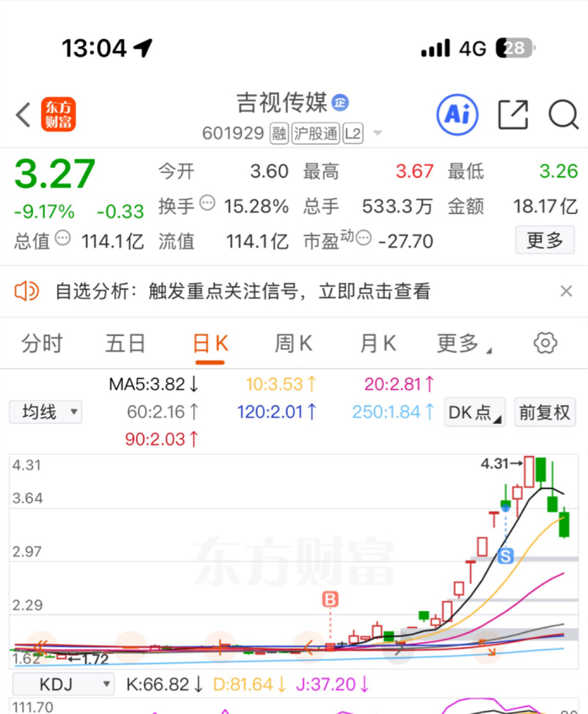
Task: Tap the 90:2.03 moving average value
Action: point(162,439)
